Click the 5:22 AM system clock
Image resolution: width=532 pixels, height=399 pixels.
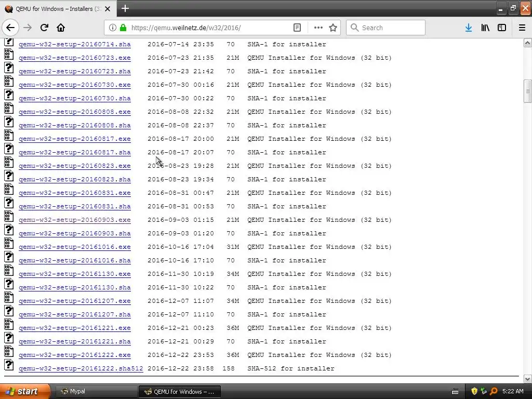[513, 391]
